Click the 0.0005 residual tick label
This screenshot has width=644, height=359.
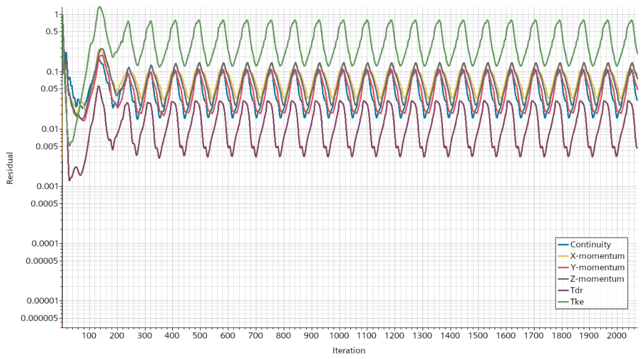[x=45, y=203]
